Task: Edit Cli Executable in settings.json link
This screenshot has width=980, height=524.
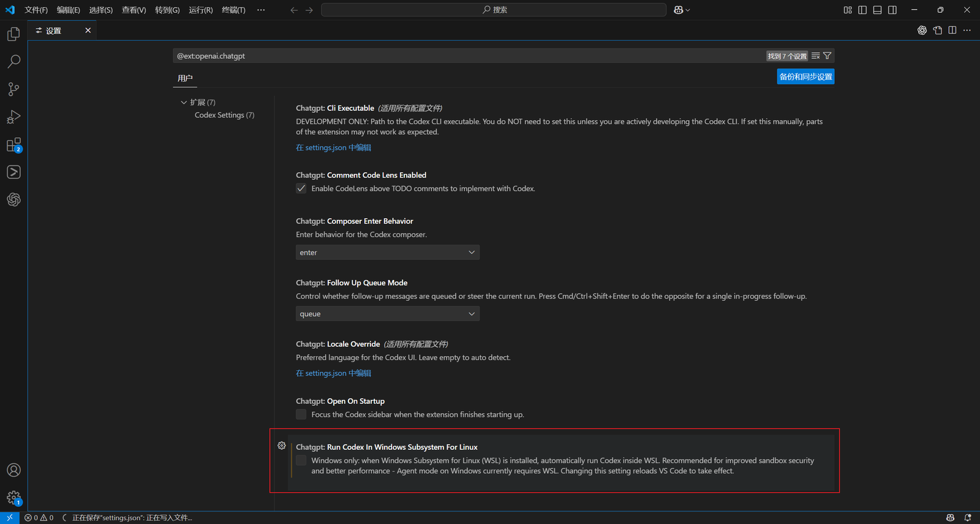Action: coord(333,148)
